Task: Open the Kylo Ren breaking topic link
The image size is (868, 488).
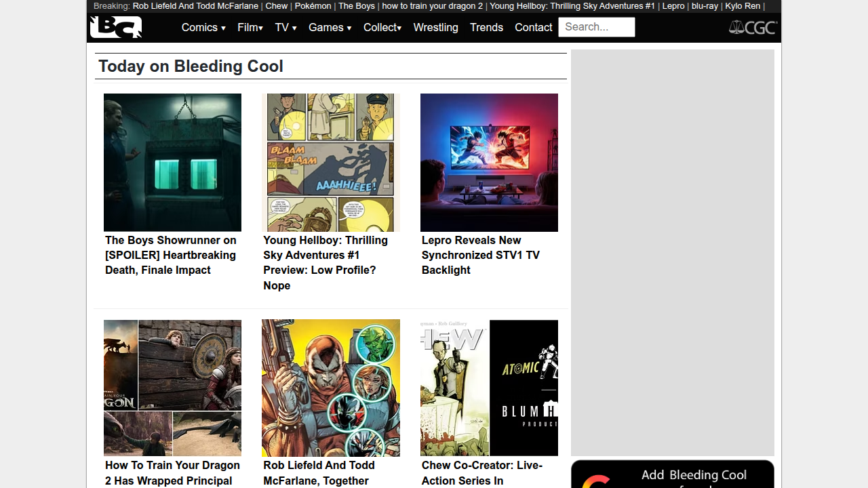Action: click(743, 6)
